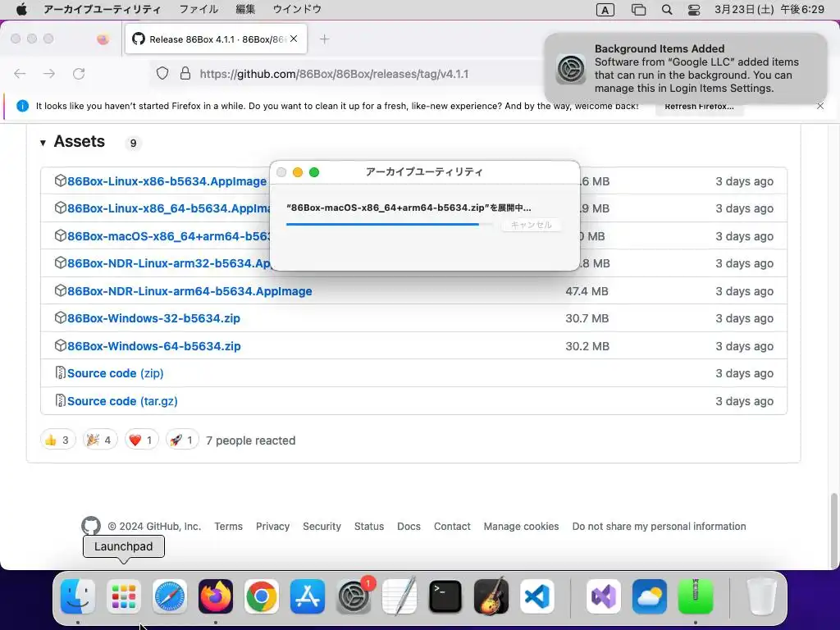Open the 編集 menu
The height and width of the screenshot is (630, 840).
(x=245, y=9)
